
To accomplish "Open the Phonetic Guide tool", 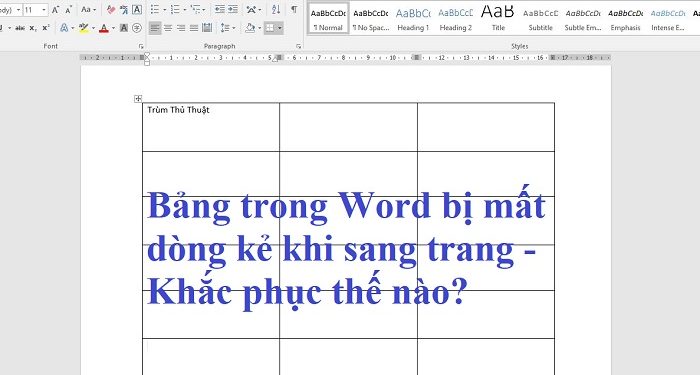I will (x=124, y=9).
